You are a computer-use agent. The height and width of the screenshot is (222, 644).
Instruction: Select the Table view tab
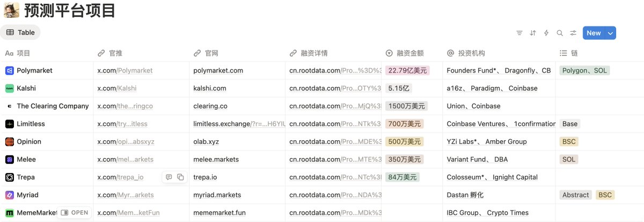tap(20, 32)
